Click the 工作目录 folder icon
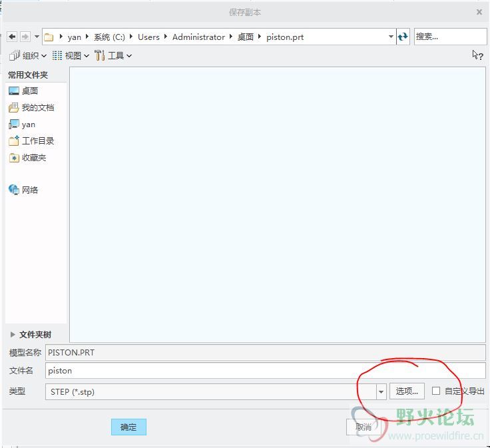 (x=14, y=141)
